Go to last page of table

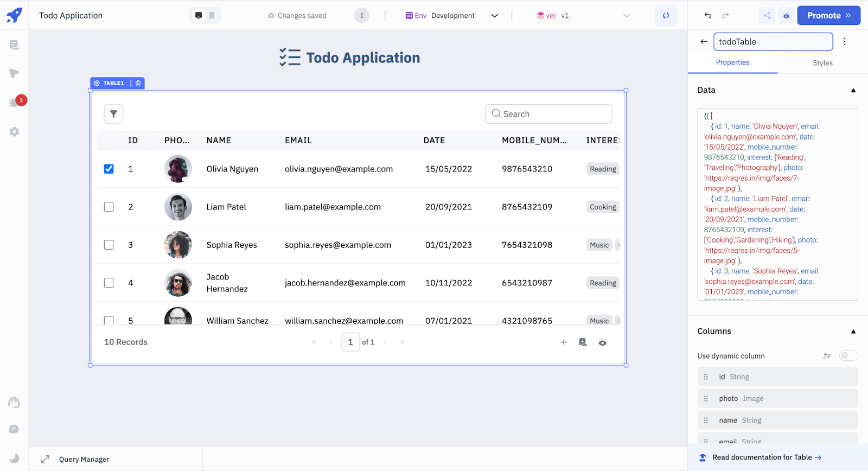coord(402,342)
